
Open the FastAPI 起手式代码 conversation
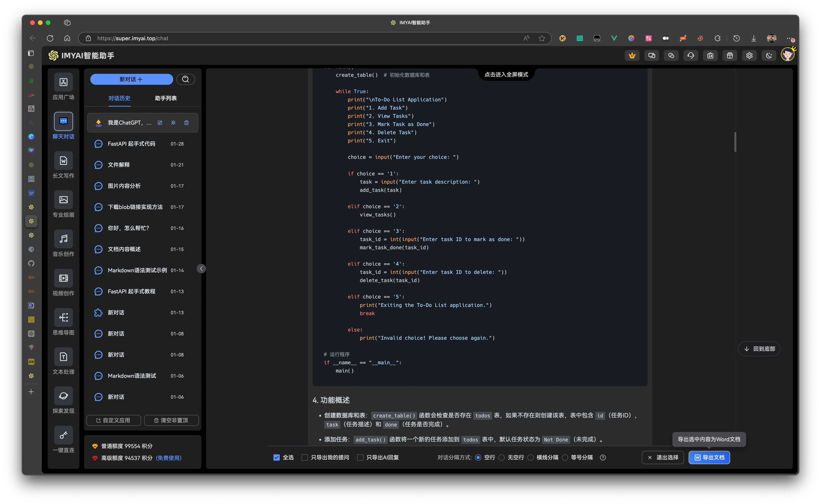coord(142,144)
